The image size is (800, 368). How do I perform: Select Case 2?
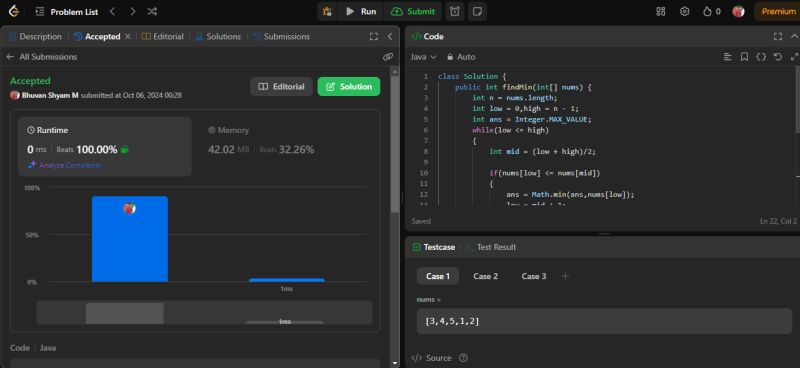(485, 276)
